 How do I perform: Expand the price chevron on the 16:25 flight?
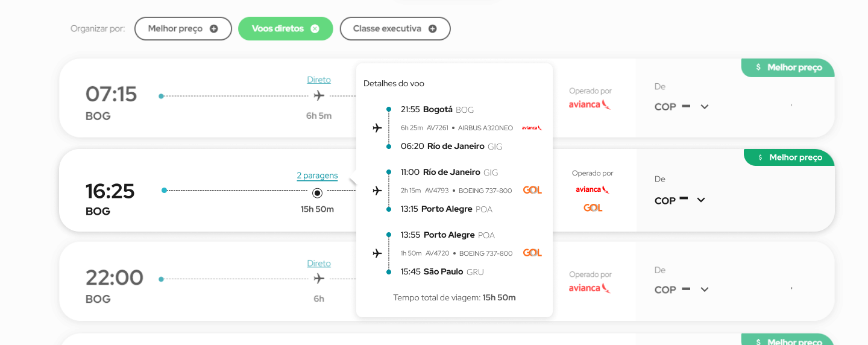pos(700,200)
